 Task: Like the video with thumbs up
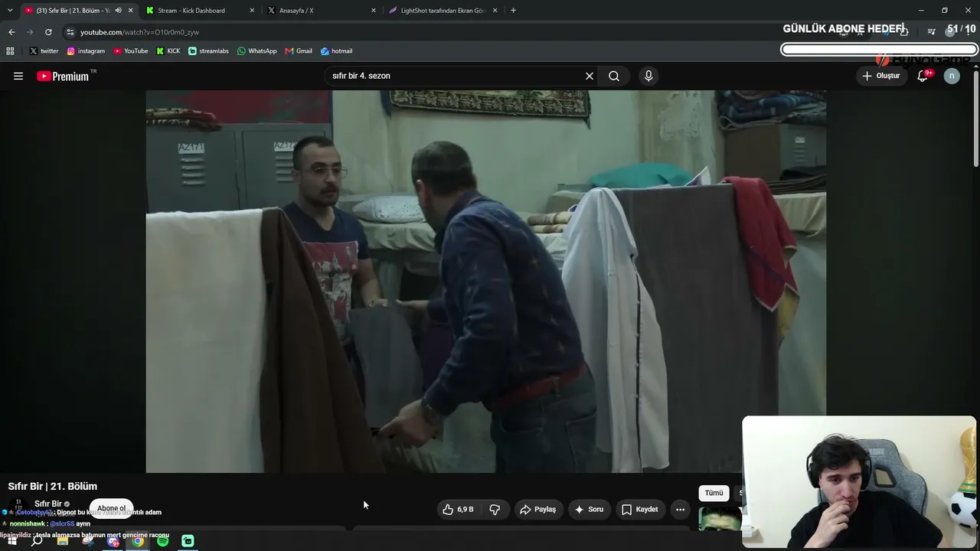coord(458,509)
